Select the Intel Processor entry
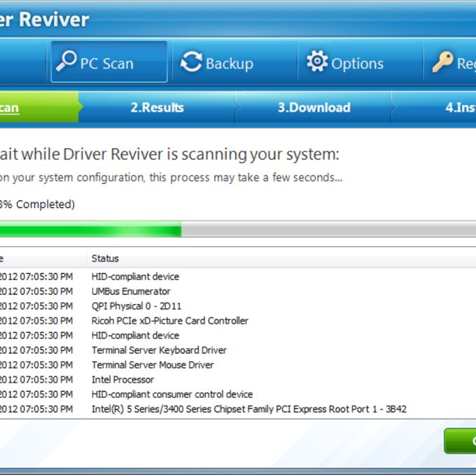This screenshot has height=476, width=476. [x=123, y=380]
